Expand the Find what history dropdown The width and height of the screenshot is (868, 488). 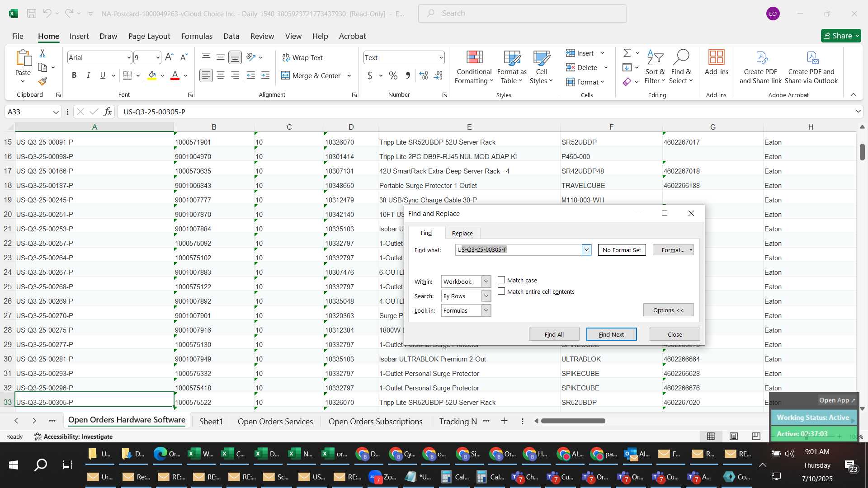(586, 250)
